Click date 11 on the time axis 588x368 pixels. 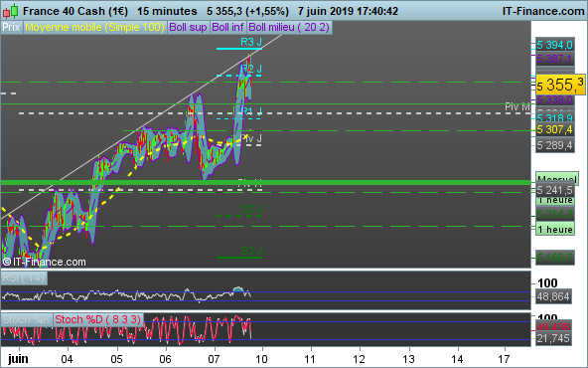310,359
